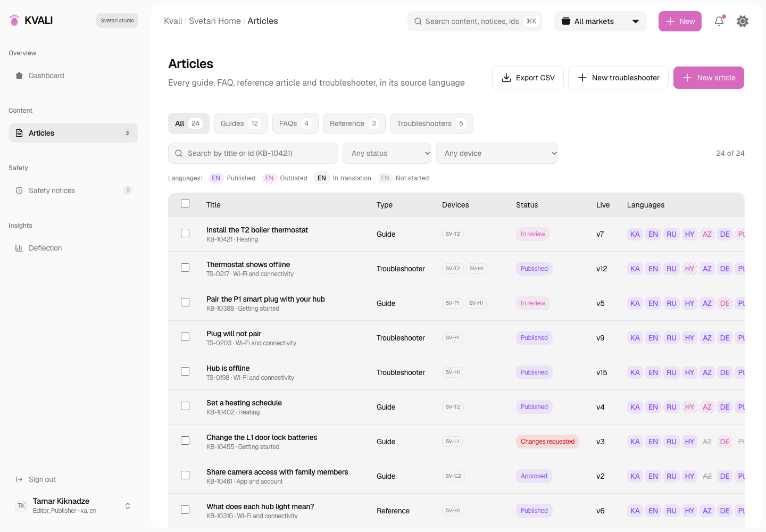Click the Export CSV download icon
The width and height of the screenshot is (766, 532).
[x=506, y=78]
